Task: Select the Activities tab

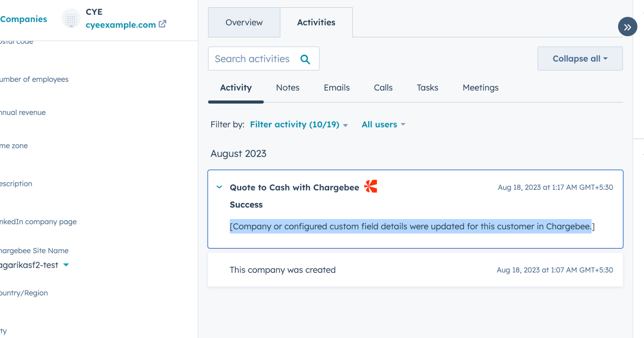Action: pyautogui.click(x=316, y=23)
